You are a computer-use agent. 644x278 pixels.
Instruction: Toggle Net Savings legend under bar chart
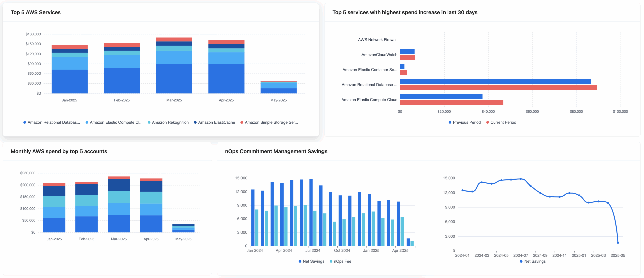pos(311,261)
